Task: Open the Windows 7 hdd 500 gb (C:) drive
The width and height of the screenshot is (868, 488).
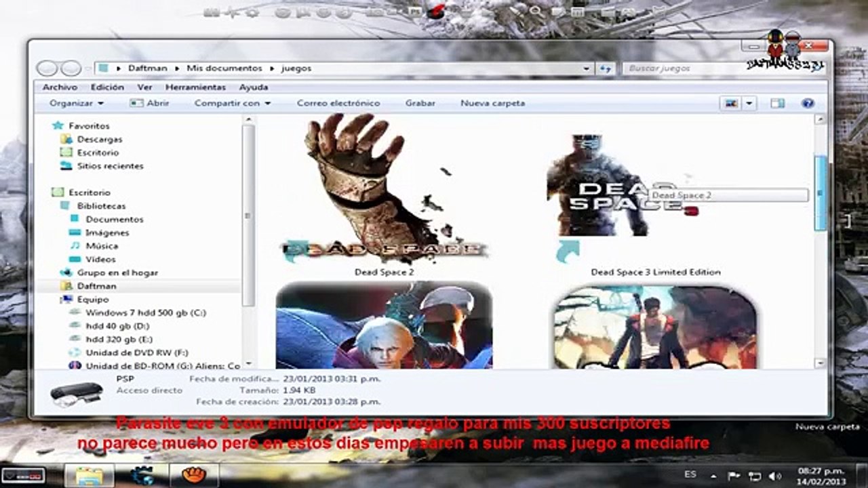Action: 146,313
